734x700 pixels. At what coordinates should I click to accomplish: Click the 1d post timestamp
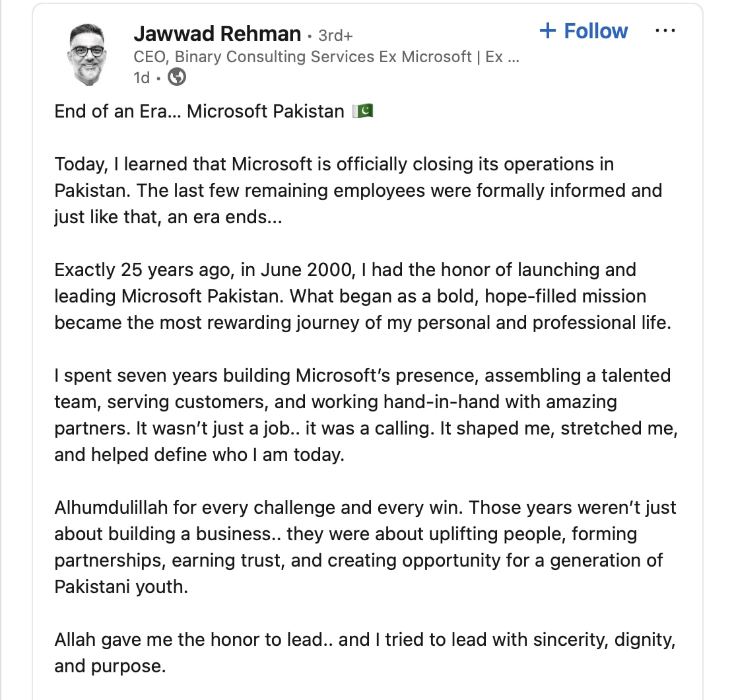click(x=141, y=78)
